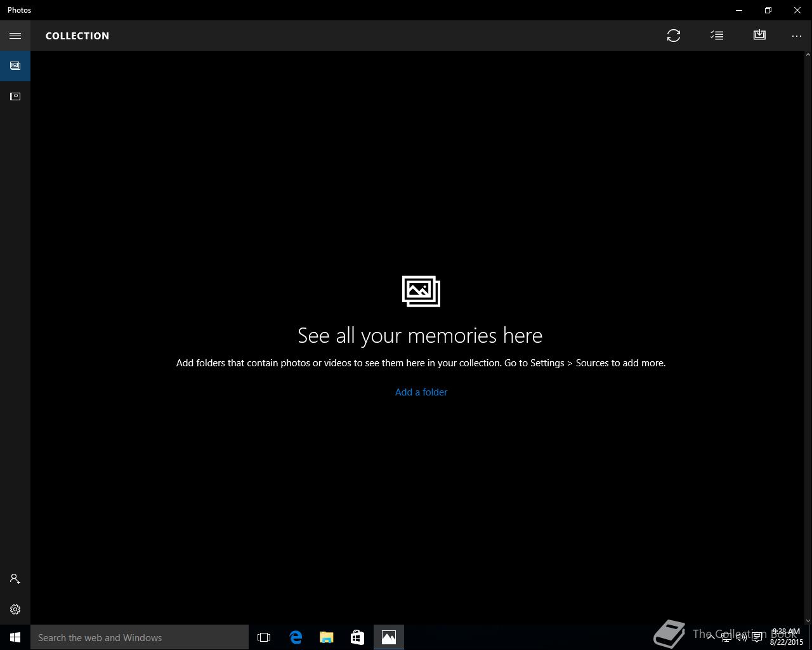The image size is (812, 650).
Task: Click the scrollbar down arrow
Action: click(808, 620)
